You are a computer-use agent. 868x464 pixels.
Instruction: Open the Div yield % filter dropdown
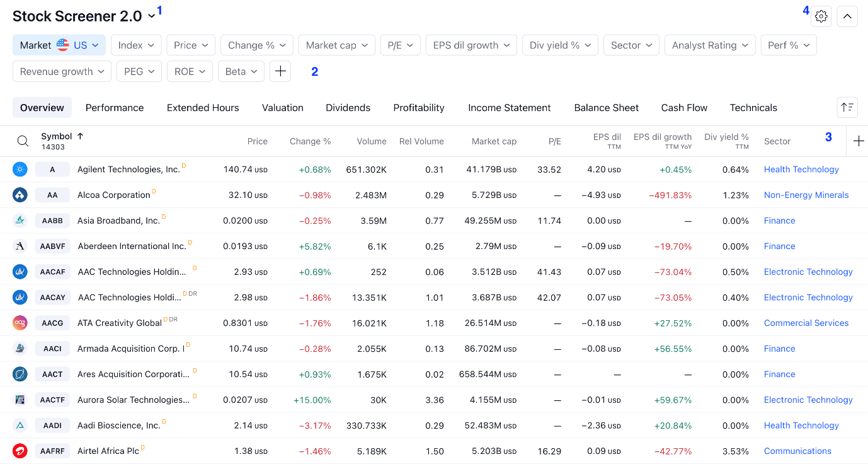(x=561, y=45)
